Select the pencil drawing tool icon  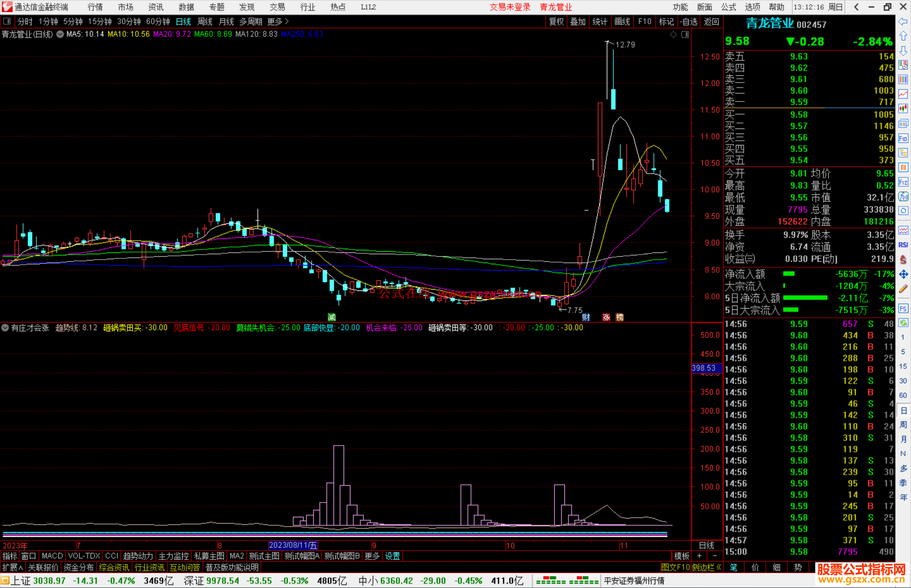tap(903, 289)
